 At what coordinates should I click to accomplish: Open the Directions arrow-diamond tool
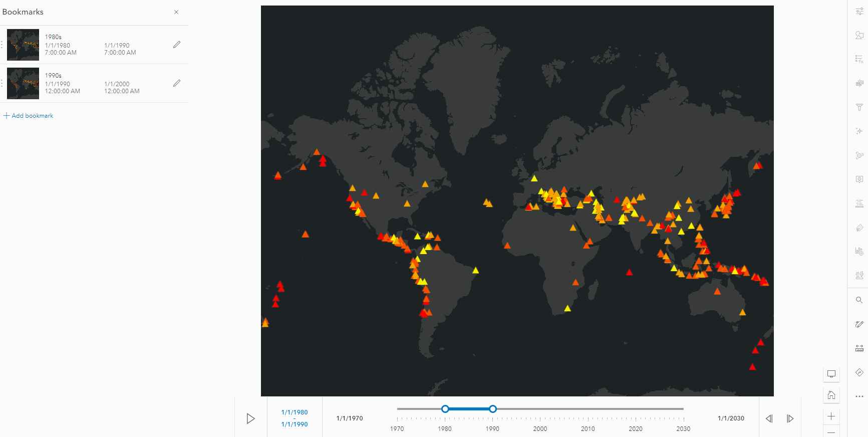[859, 372]
